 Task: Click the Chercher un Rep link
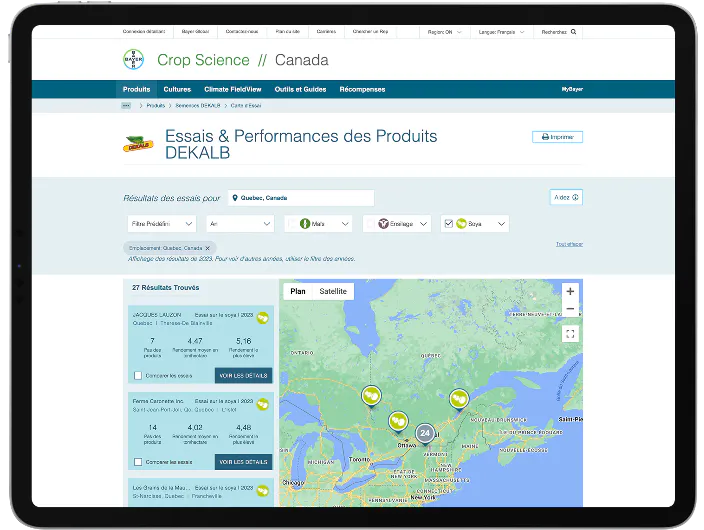tap(370, 31)
